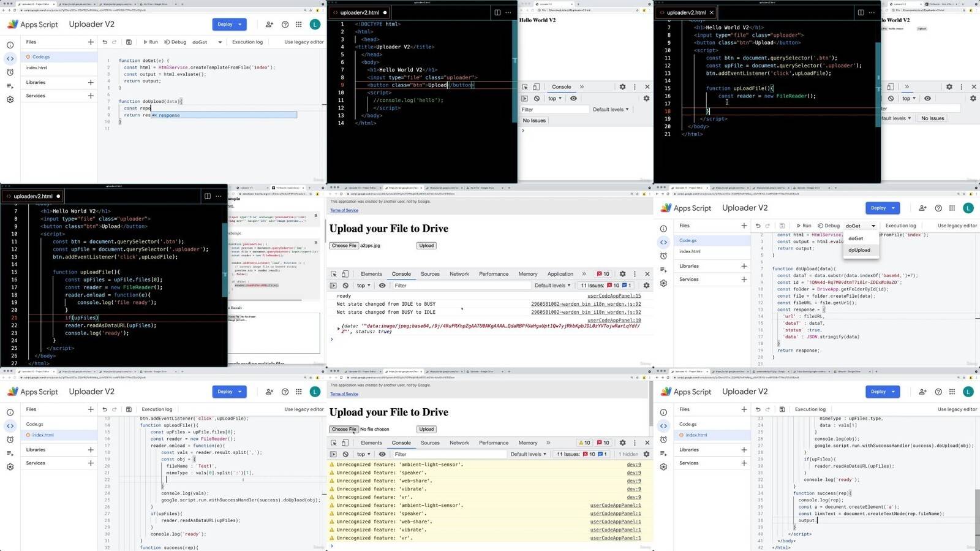Clear console in DevTools listing 'Unrecognized feature' warnings
The image size is (980, 551).
tap(345, 454)
